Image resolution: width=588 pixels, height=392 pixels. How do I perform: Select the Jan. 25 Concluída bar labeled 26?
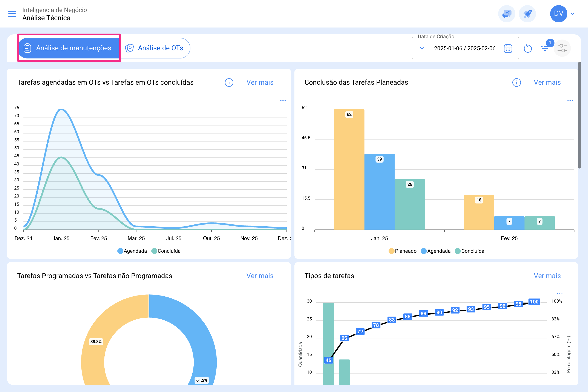[x=410, y=205]
